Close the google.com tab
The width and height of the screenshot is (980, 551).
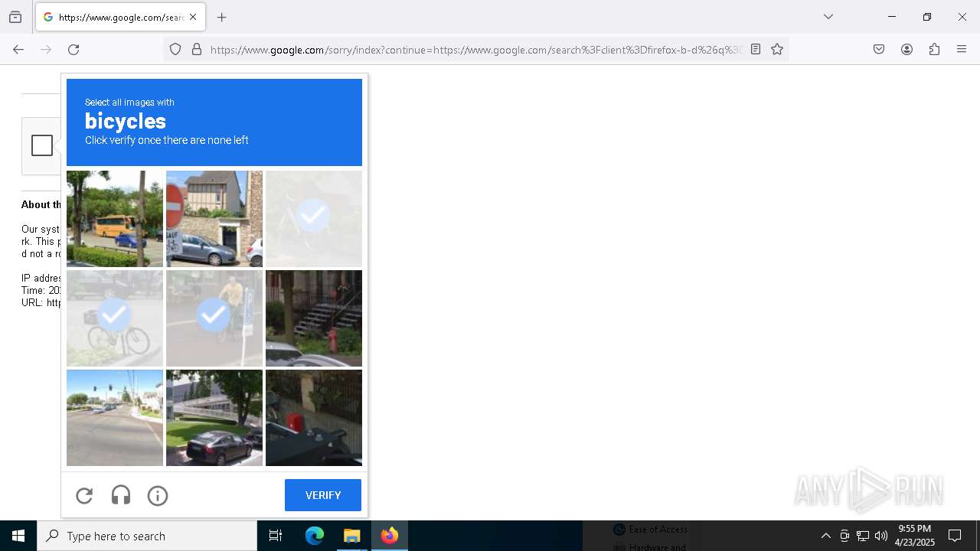coord(193,17)
